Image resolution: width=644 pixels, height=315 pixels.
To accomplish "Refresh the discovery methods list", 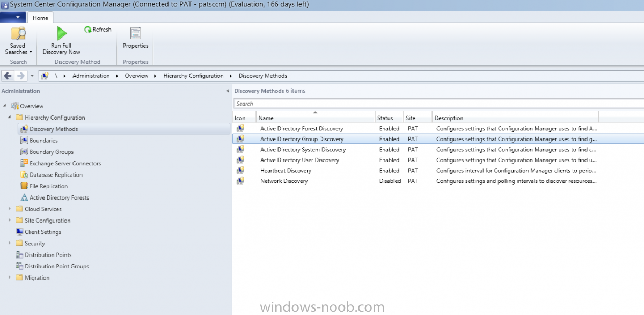I will pyautogui.click(x=98, y=30).
